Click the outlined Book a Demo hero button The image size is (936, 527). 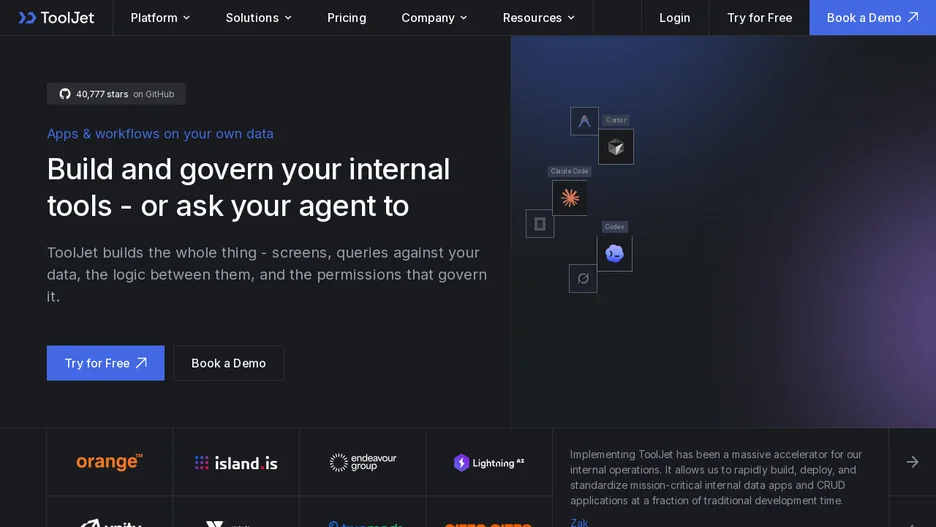229,363
